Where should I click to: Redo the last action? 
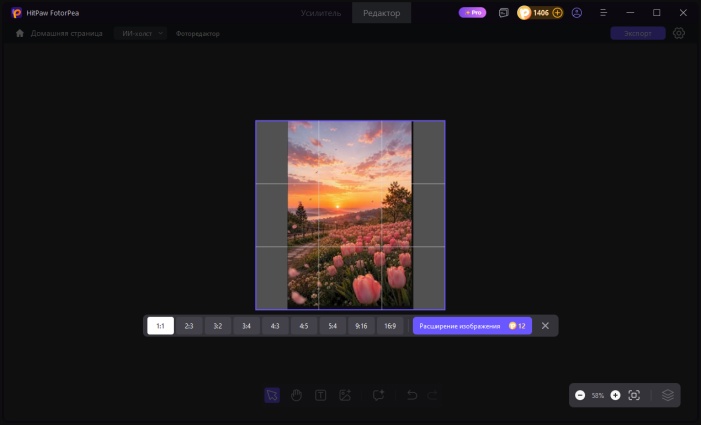432,395
